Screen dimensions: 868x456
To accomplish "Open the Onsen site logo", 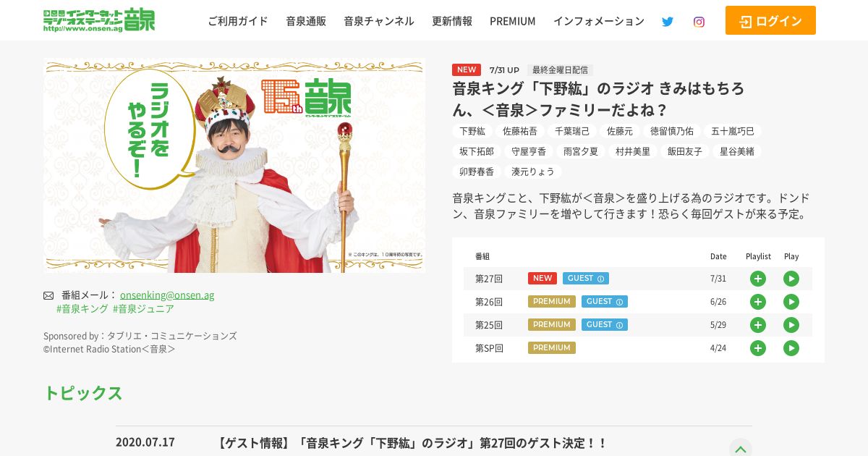I will [99, 20].
